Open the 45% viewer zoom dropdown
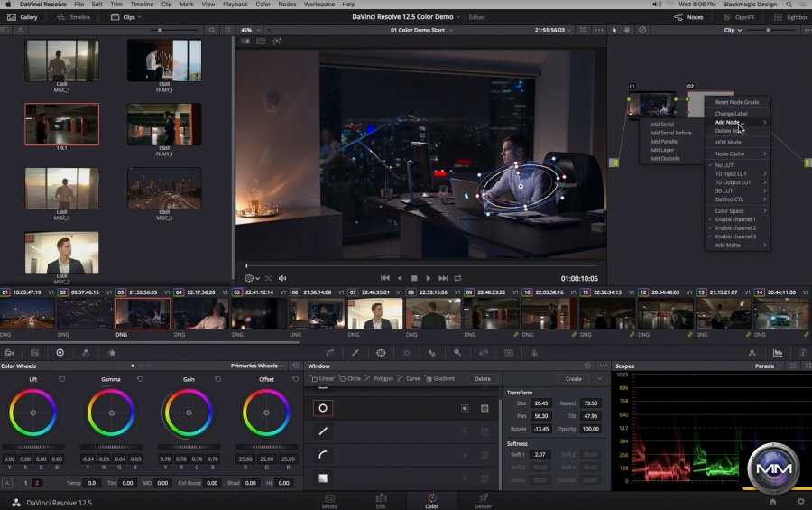The width and height of the screenshot is (812, 510). click(x=251, y=30)
